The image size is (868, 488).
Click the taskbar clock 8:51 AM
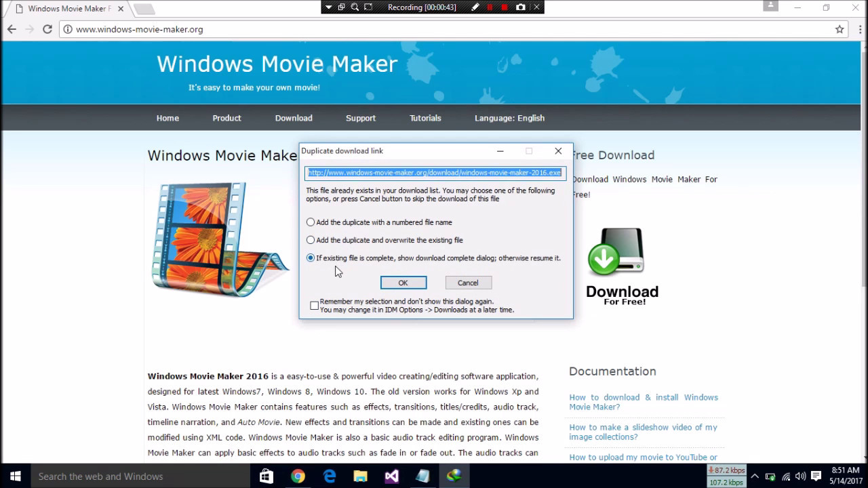(x=845, y=476)
